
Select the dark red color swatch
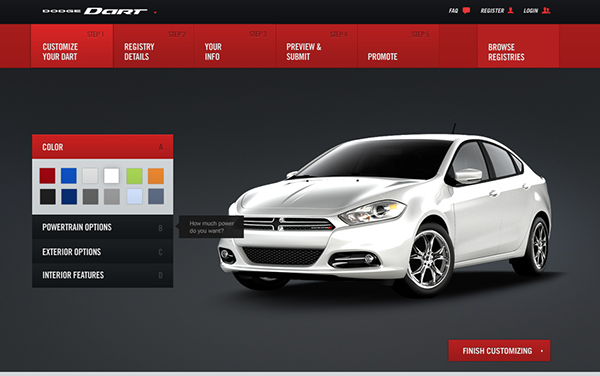tap(47, 176)
